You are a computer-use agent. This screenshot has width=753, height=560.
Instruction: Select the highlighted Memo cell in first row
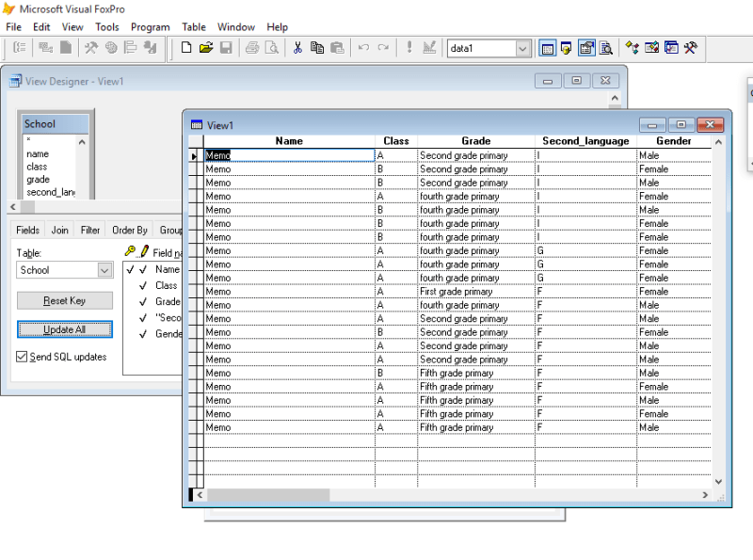click(289, 155)
